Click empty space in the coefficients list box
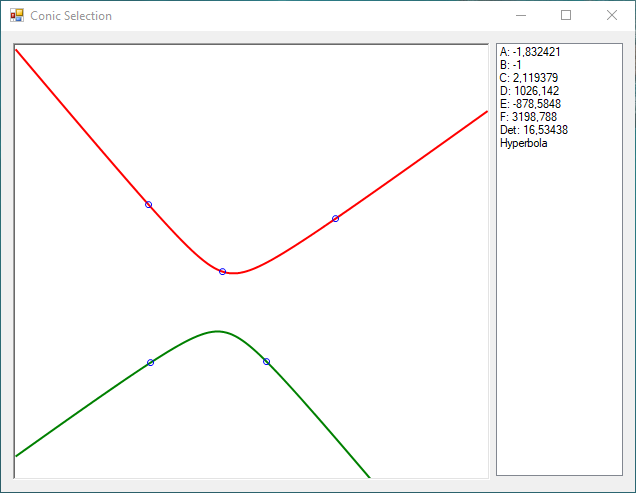This screenshot has width=636, height=493. tap(558, 320)
